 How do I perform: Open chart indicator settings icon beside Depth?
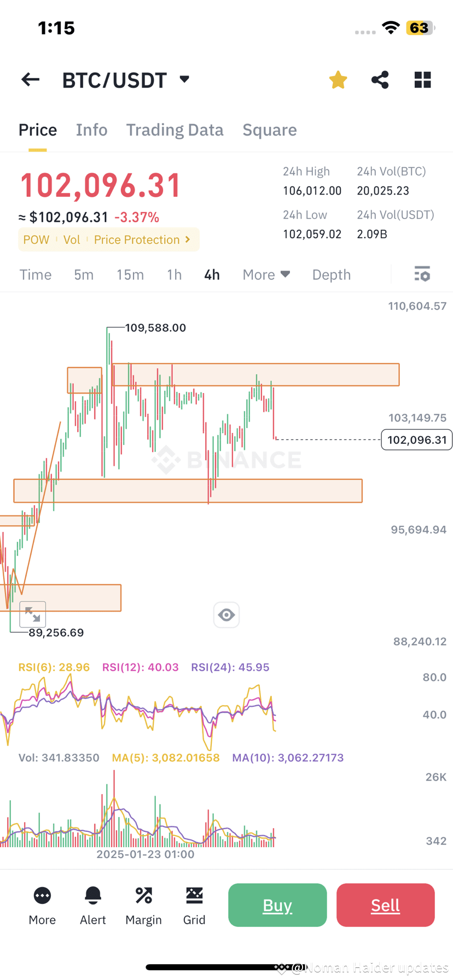pyautogui.click(x=422, y=274)
